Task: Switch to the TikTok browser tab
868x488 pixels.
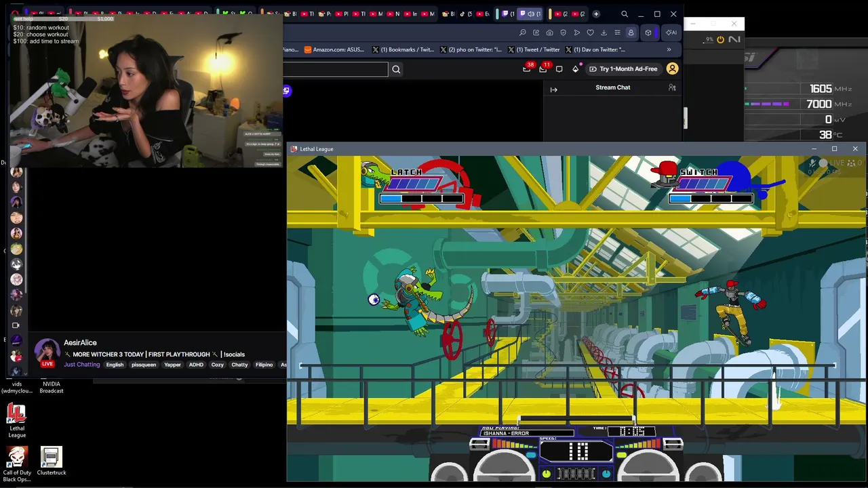Action: click(x=466, y=14)
